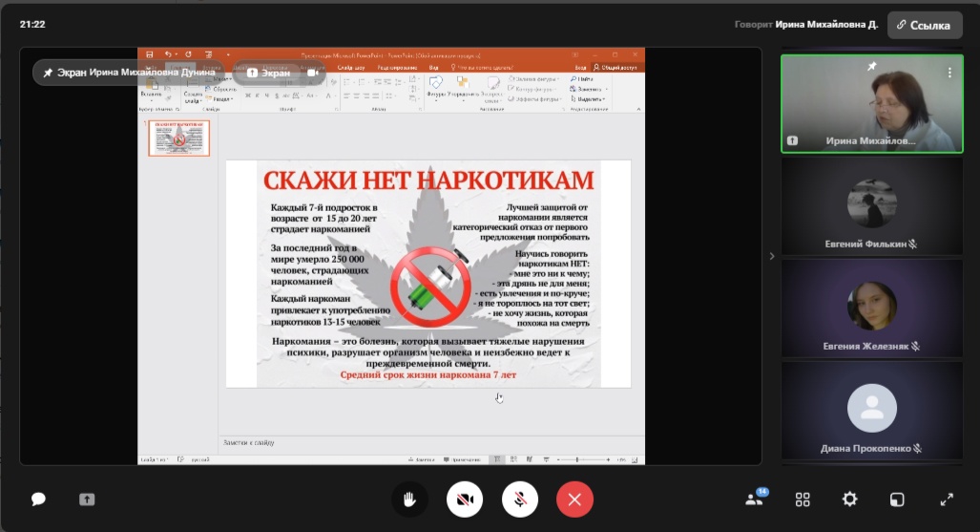The width and height of the screenshot is (980, 532).
Task: Open the Рецензирование ribbon tab
Action: (397, 67)
